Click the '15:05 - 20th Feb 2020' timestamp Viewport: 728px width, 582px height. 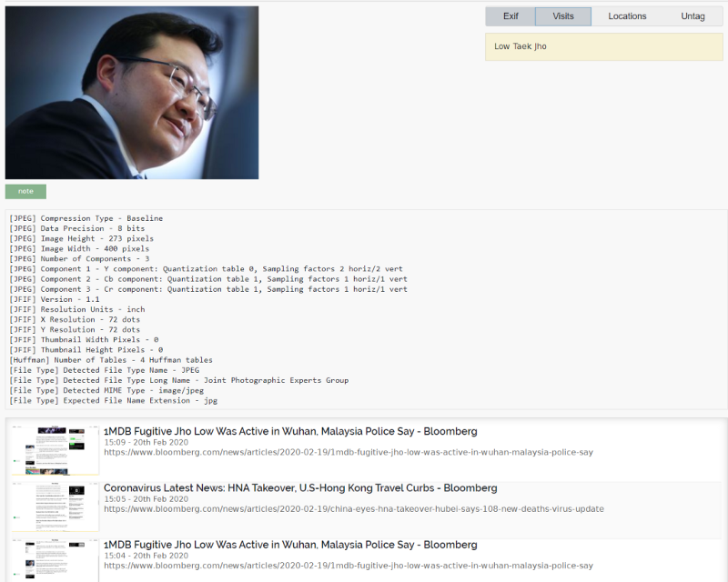[146, 499]
